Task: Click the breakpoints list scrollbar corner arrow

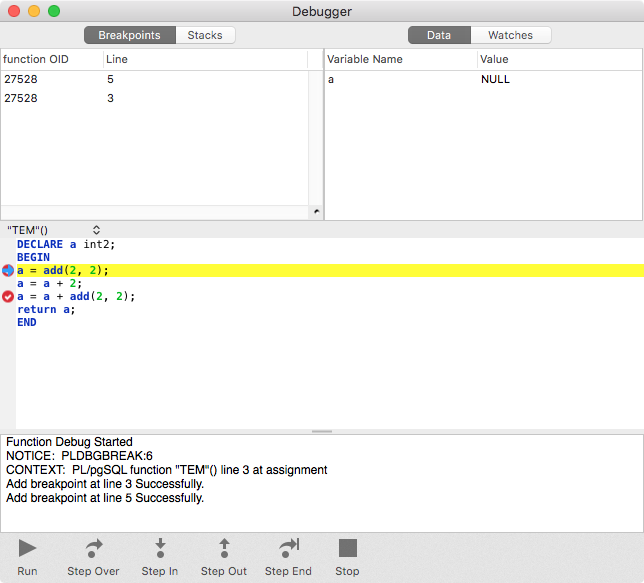Action: coord(316,212)
